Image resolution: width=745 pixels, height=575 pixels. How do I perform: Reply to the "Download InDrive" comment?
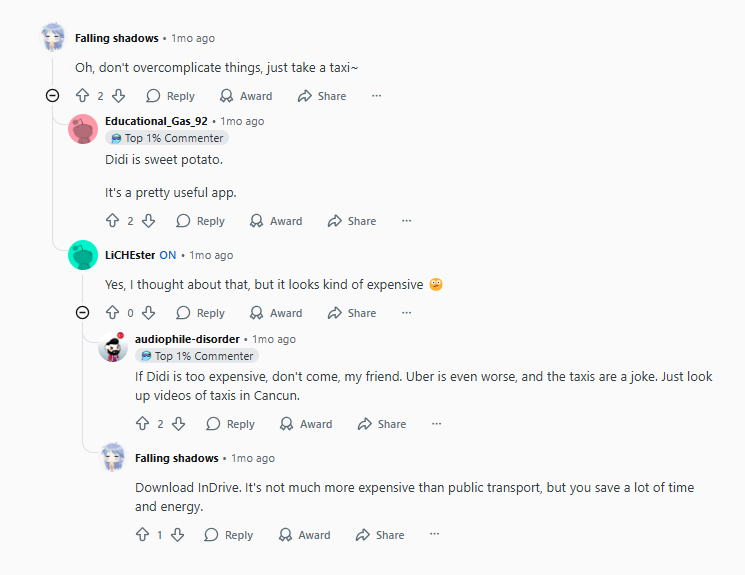[x=228, y=535]
